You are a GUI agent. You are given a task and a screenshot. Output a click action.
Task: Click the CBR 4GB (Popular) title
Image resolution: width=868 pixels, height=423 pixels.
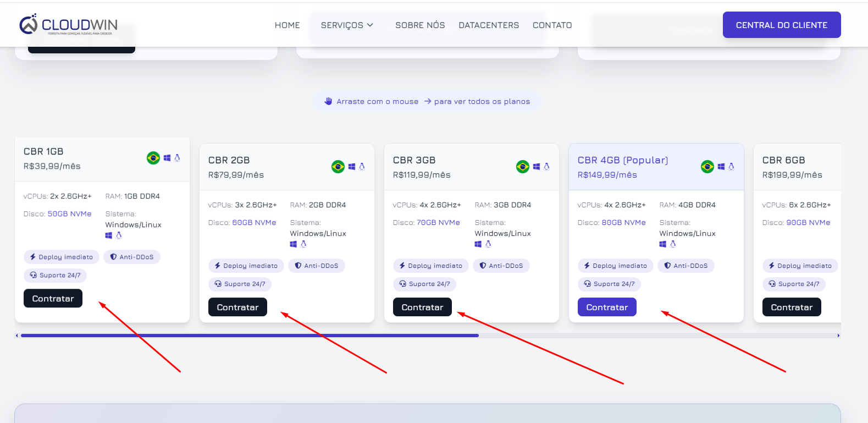(623, 160)
